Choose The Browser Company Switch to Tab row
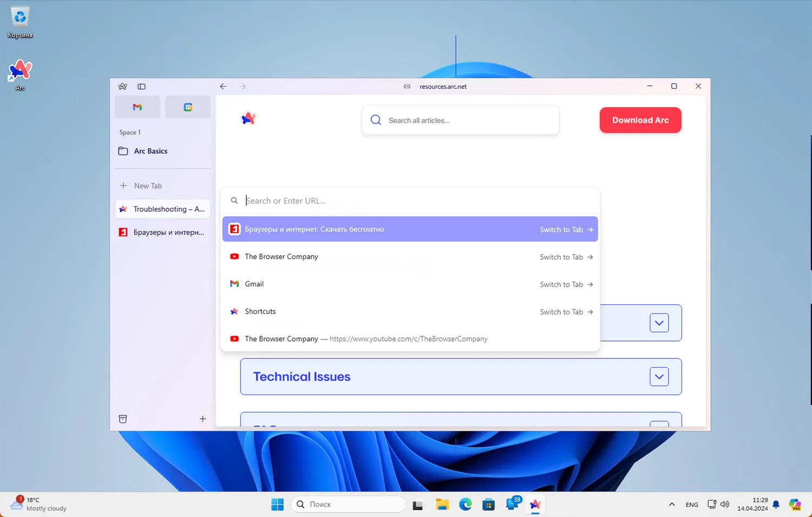The width and height of the screenshot is (812, 517). [410, 257]
